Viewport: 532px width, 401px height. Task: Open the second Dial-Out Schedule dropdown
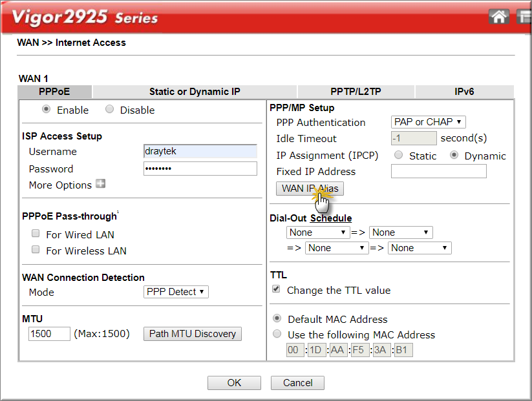click(x=401, y=232)
